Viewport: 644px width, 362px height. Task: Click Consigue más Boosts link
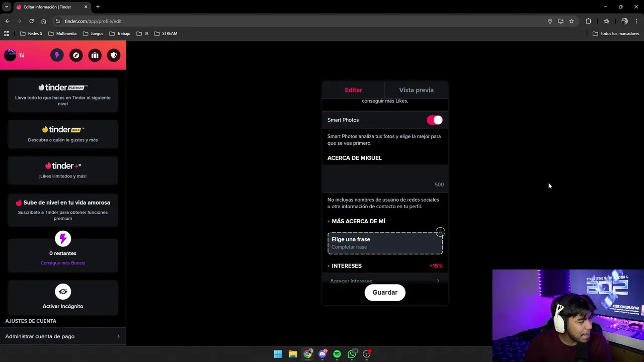click(63, 263)
